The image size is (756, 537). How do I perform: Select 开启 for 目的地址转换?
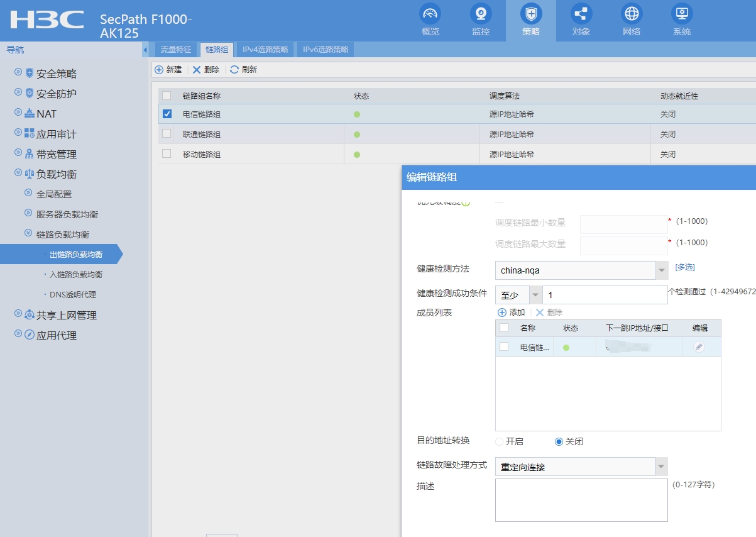500,441
